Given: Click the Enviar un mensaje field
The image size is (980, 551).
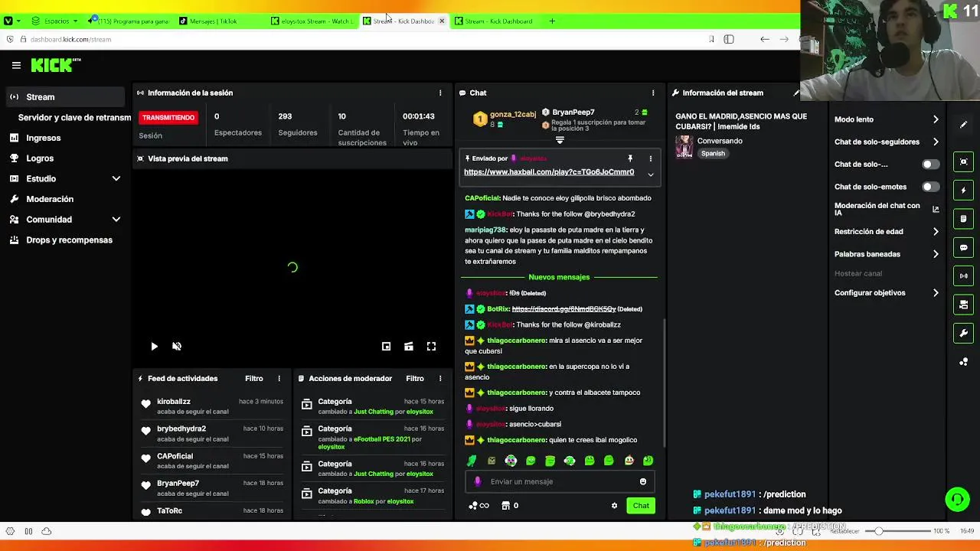Looking at the screenshot, I should tap(559, 481).
